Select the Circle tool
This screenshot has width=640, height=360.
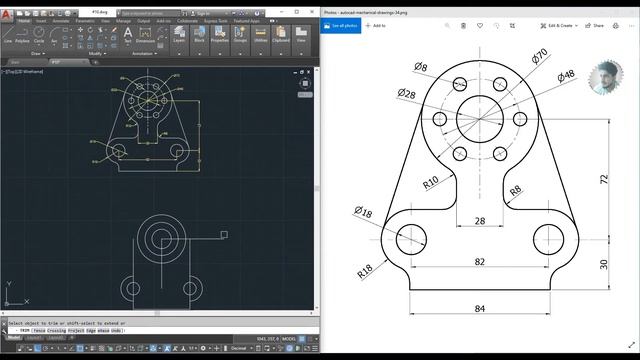[39, 35]
